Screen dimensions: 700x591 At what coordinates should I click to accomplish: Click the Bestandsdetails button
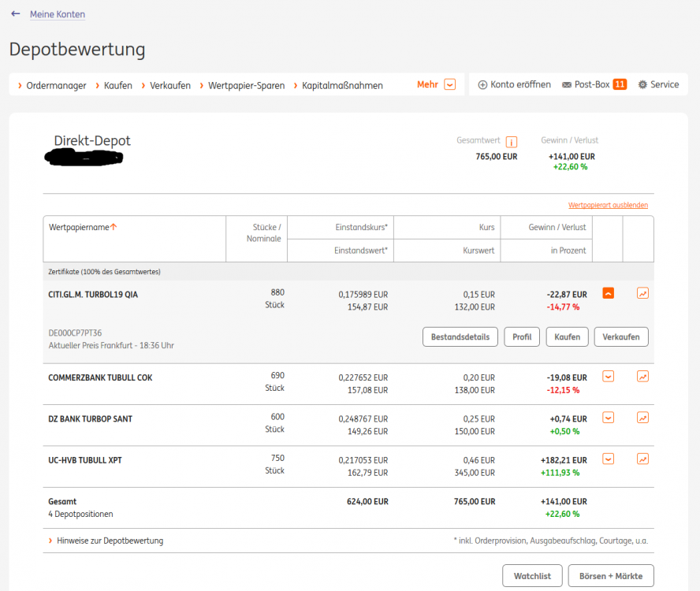pyautogui.click(x=460, y=336)
